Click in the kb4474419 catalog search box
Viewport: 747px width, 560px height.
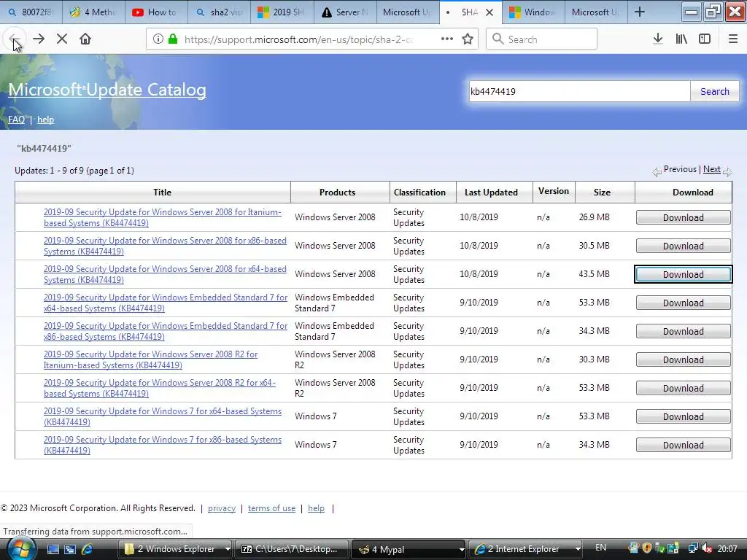coord(579,91)
